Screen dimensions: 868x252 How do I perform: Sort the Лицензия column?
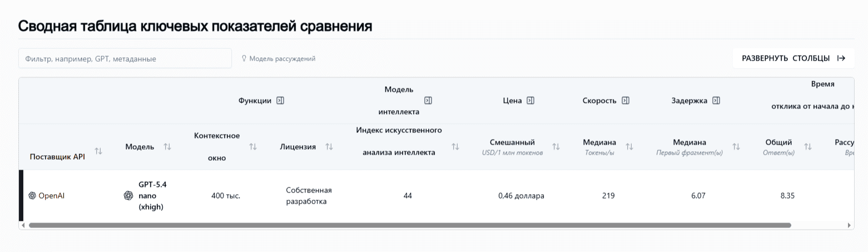point(329,147)
